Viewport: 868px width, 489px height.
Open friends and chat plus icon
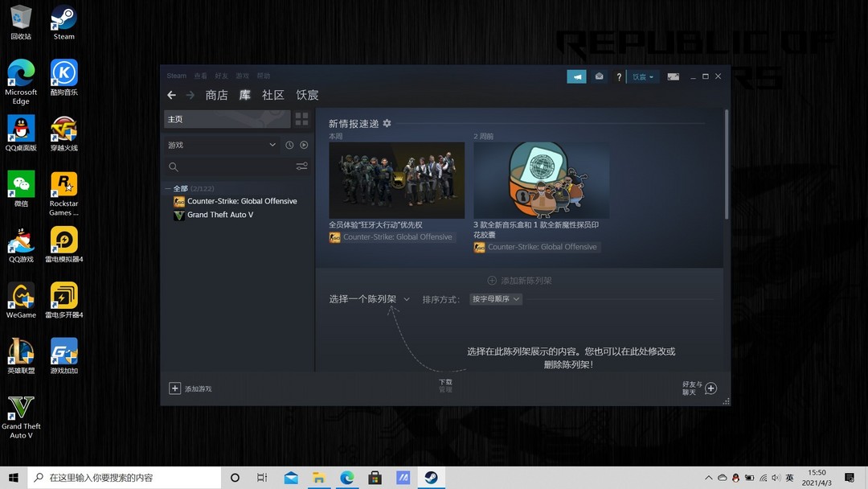point(710,388)
